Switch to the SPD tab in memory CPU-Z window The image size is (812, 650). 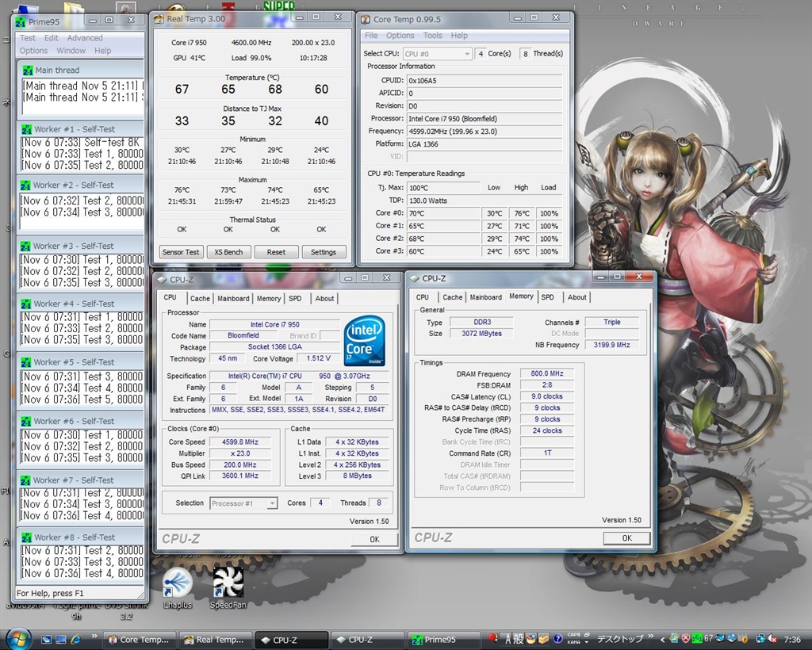point(547,297)
